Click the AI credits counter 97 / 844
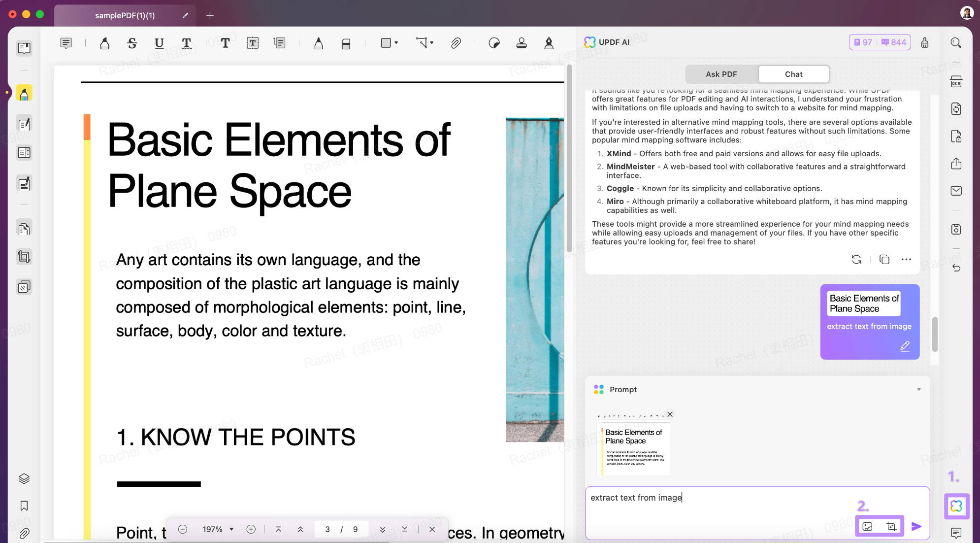Image resolution: width=980 pixels, height=543 pixels. 880,42
